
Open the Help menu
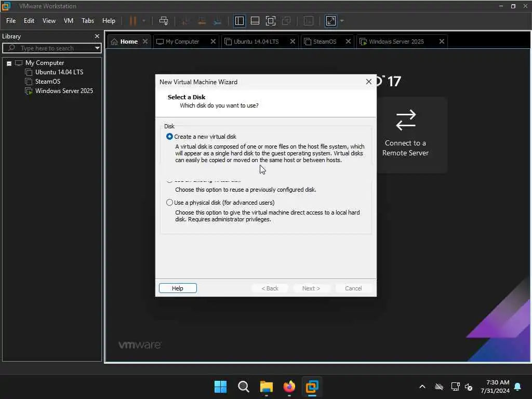click(x=109, y=21)
